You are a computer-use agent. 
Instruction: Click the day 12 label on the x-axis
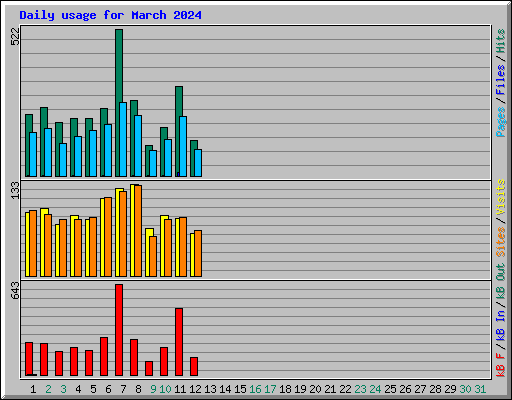tap(195, 389)
